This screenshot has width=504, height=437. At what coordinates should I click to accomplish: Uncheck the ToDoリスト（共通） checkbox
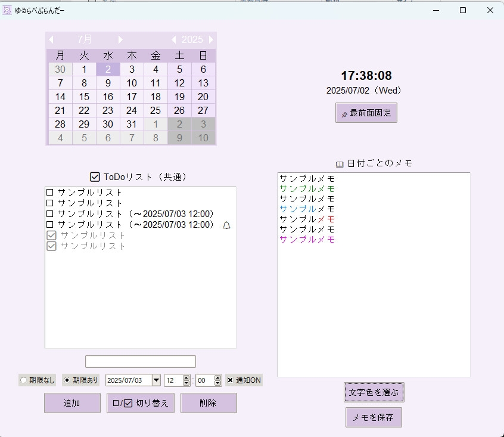[94, 176]
